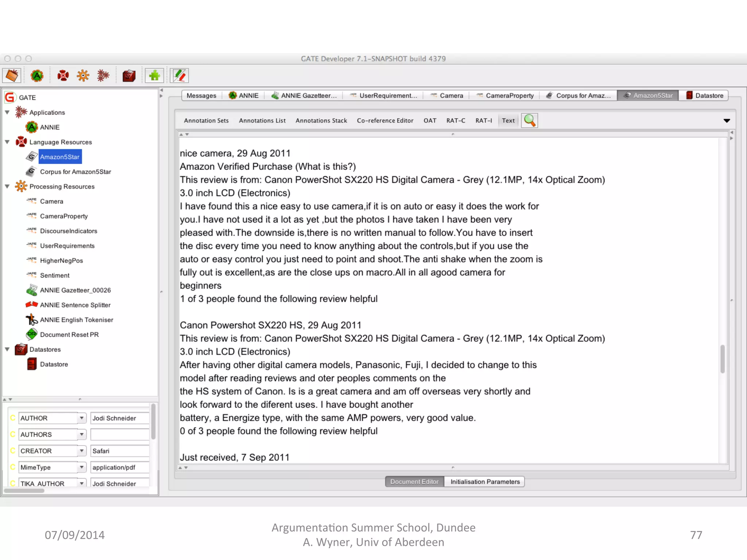
Task: Click the restore application from file toolbar icon
Action: [x=12, y=76]
